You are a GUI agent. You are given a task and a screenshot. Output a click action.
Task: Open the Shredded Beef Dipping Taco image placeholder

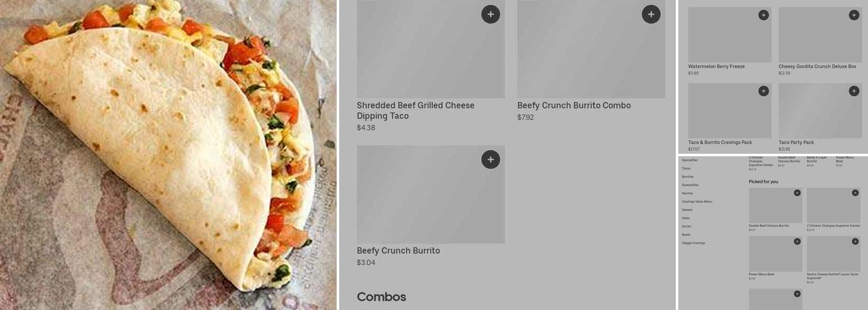431,49
